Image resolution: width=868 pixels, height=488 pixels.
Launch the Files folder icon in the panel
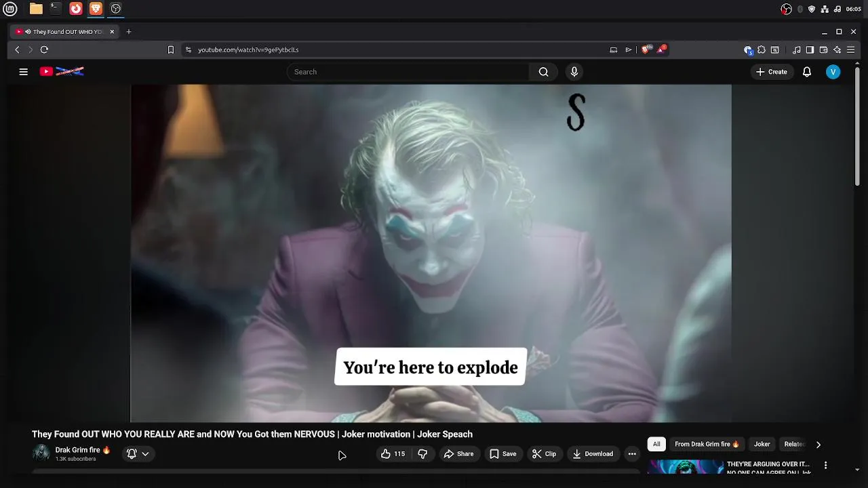(36, 9)
